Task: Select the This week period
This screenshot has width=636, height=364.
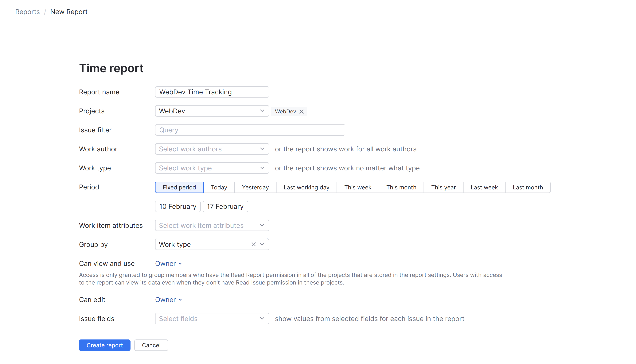Action: [x=358, y=187]
